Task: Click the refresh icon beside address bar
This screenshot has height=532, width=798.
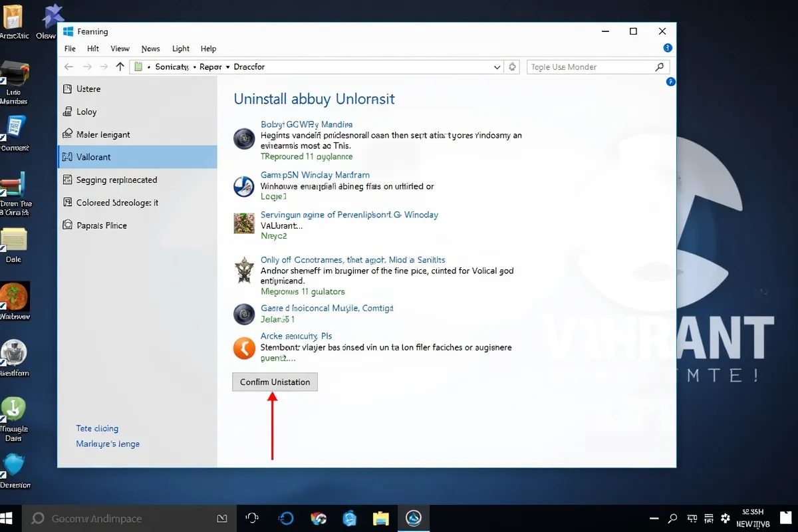Action: (x=512, y=67)
